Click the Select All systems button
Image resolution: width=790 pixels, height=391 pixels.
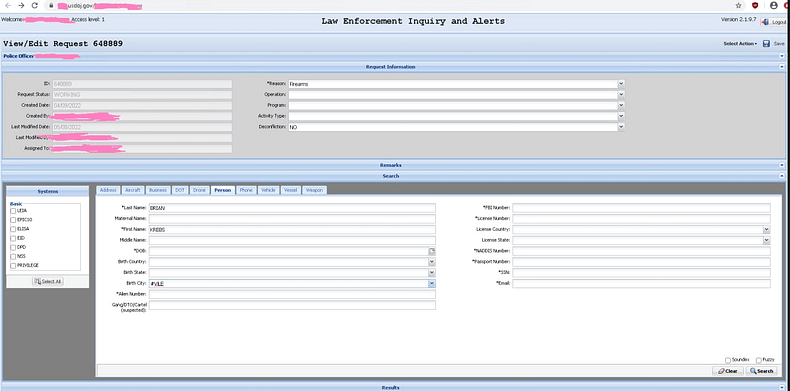[48, 282]
